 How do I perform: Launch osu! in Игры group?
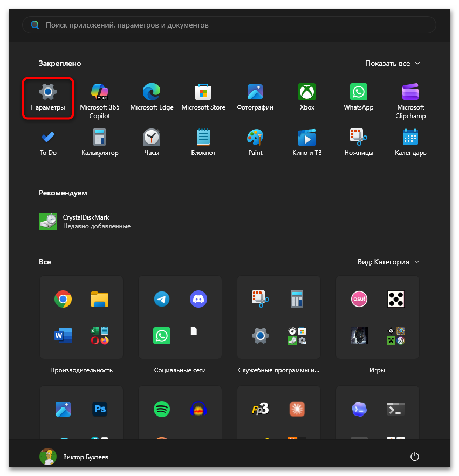[359, 299]
